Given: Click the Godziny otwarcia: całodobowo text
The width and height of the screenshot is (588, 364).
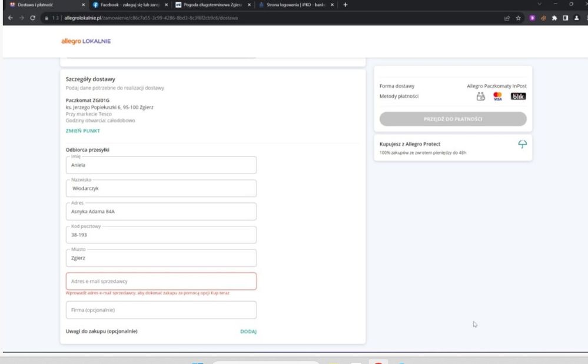Looking at the screenshot, I should click(x=100, y=121).
